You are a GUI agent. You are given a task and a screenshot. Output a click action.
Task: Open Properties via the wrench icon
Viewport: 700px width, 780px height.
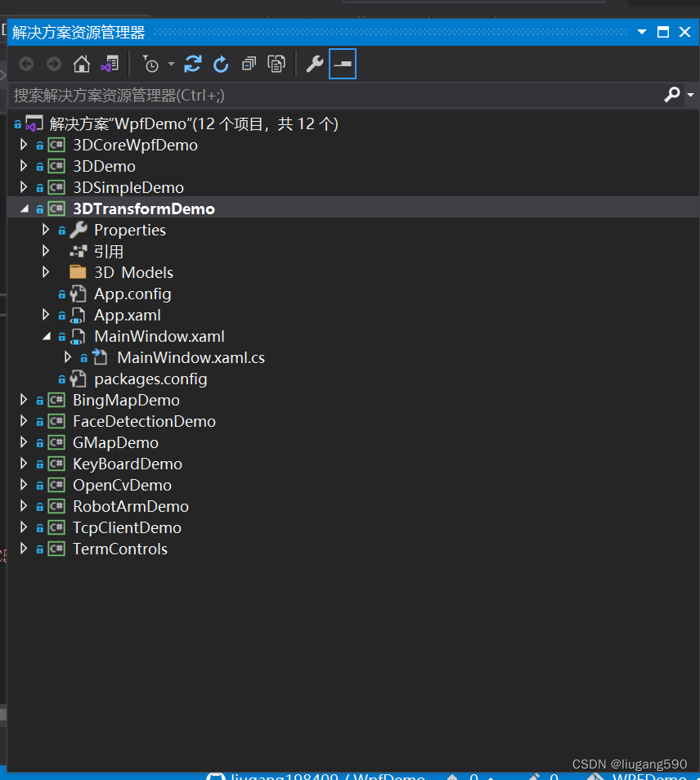314,65
